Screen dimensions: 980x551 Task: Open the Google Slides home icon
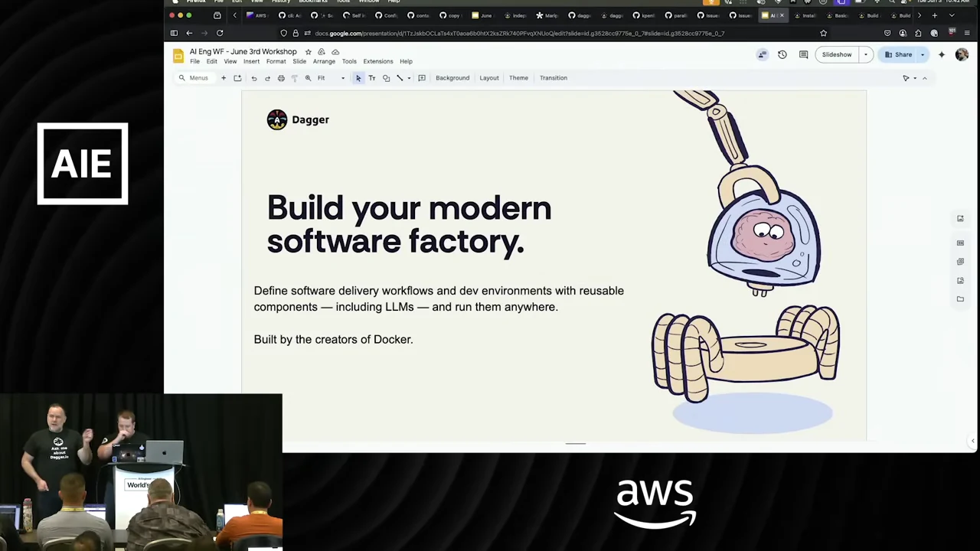(x=178, y=56)
